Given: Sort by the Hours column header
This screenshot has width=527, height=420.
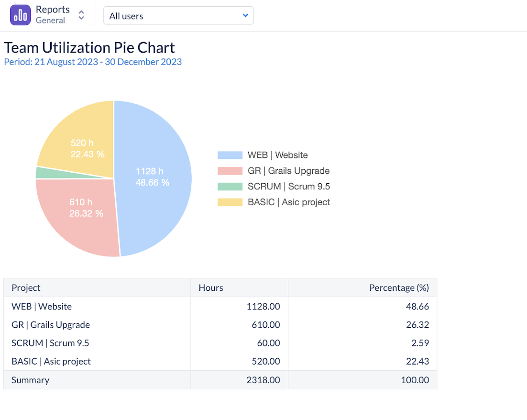Looking at the screenshot, I should [x=211, y=287].
